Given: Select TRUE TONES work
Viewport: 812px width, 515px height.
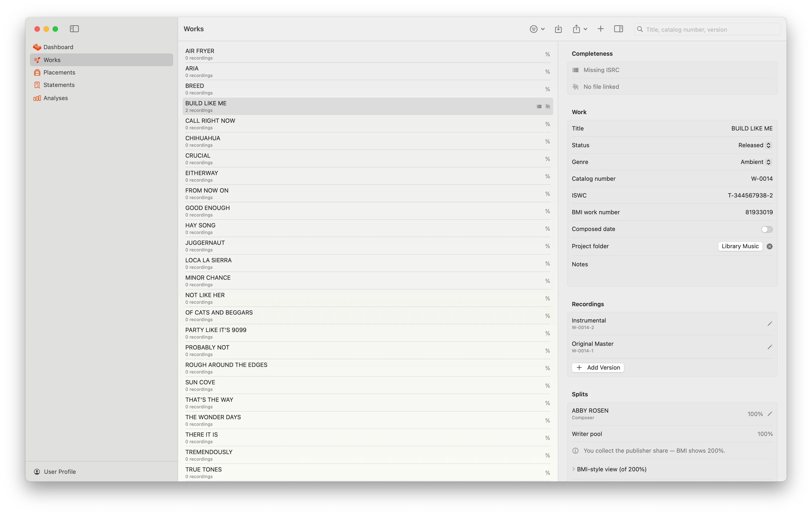Looking at the screenshot, I should 367,472.
